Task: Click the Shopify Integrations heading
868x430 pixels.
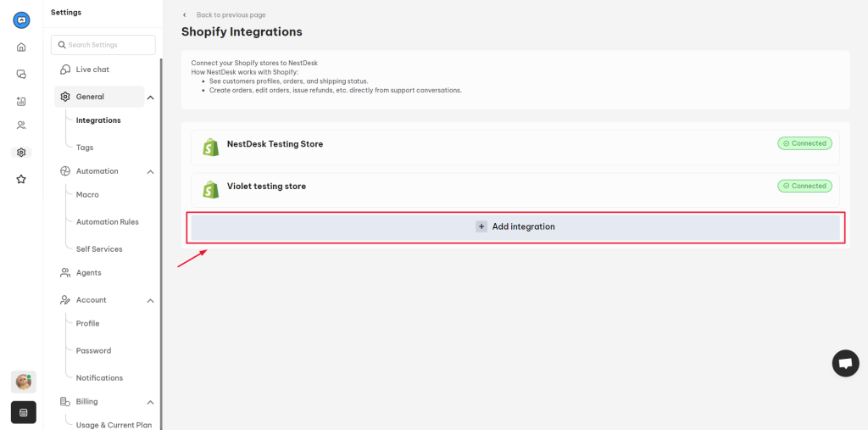Action: (x=242, y=31)
